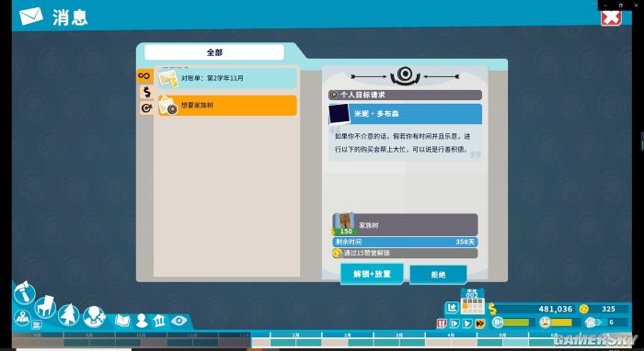Image resolution: width=644 pixels, height=351 pixels.
Task: Open the build room hammer tool
Action: pos(24,293)
